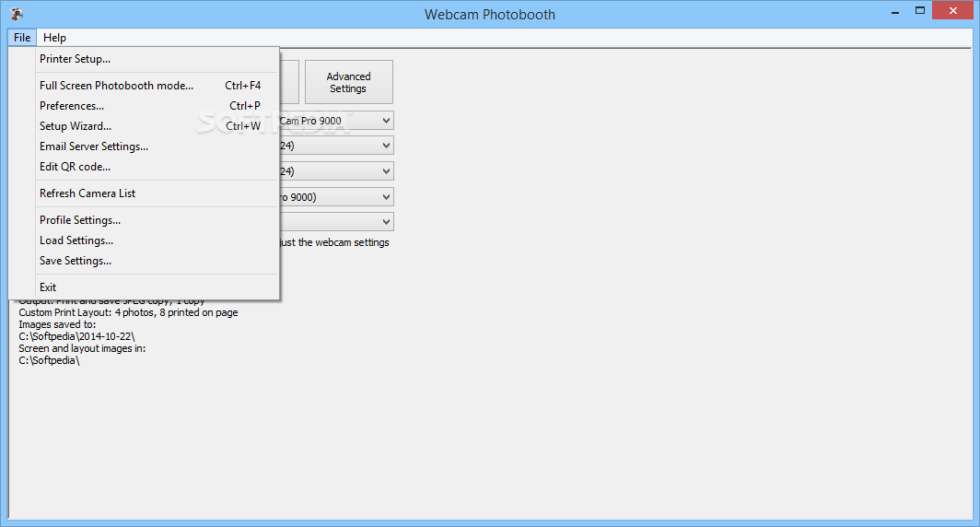
Task: Maximize the Webcam Photobooth window
Action: (919, 11)
